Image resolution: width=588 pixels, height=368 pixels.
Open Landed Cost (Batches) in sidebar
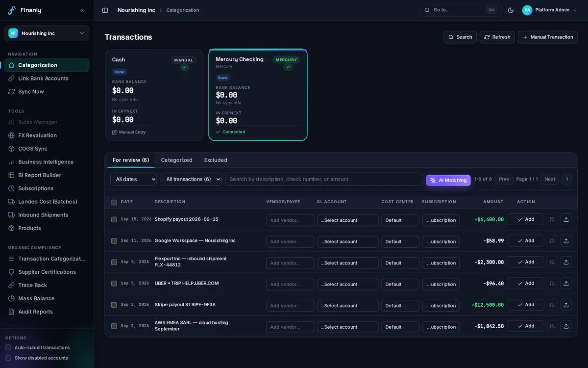coord(47,202)
